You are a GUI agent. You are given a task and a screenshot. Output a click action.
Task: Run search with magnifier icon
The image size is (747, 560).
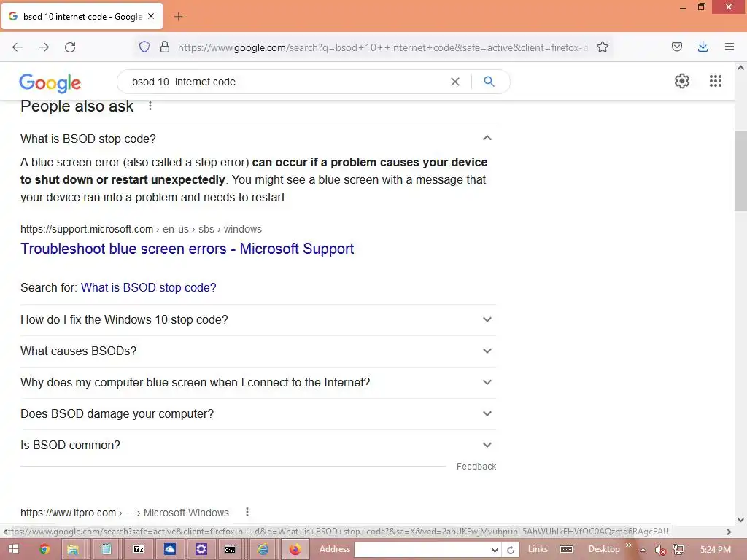[489, 82]
